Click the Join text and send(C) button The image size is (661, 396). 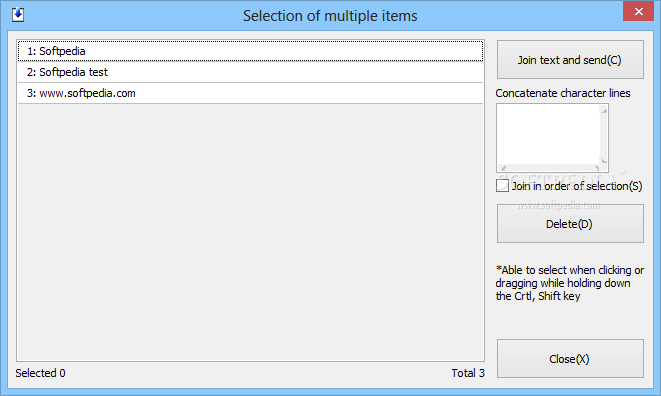point(570,59)
